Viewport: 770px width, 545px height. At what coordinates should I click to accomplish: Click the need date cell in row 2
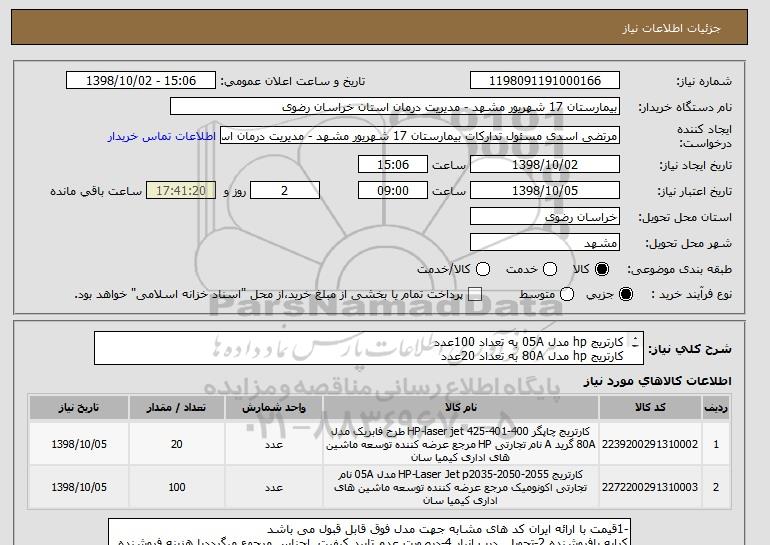pos(79,487)
